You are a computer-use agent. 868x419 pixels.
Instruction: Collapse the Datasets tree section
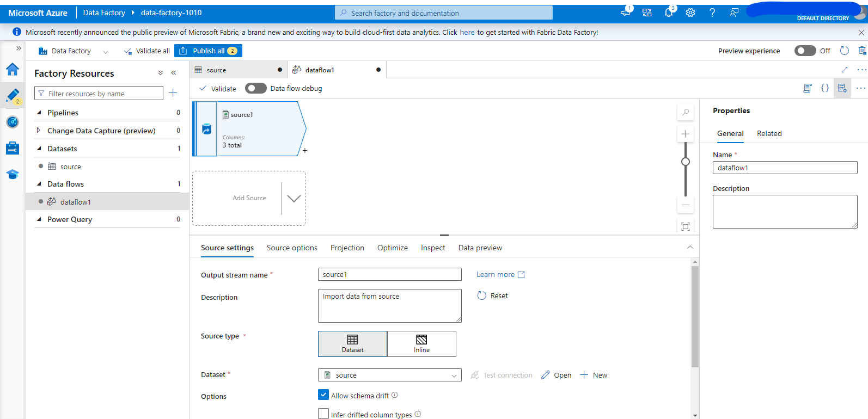click(39, 149)
